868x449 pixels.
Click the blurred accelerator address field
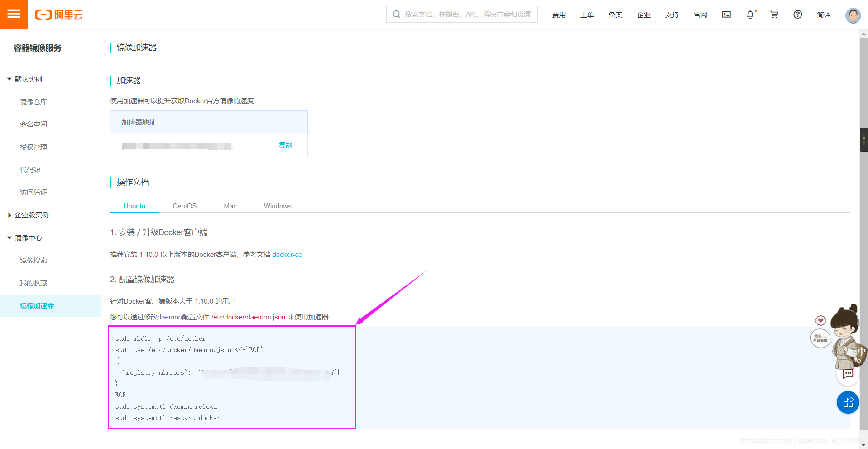[177, 146]
